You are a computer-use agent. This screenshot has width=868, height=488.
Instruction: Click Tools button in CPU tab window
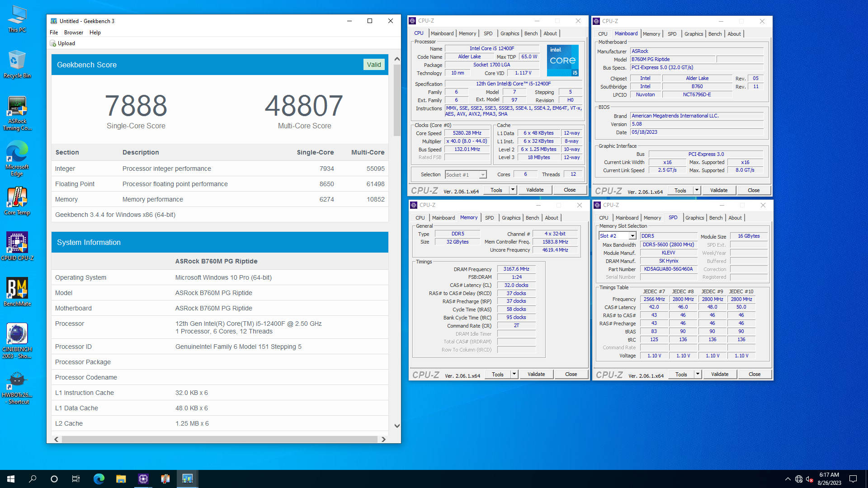(496, 190)
